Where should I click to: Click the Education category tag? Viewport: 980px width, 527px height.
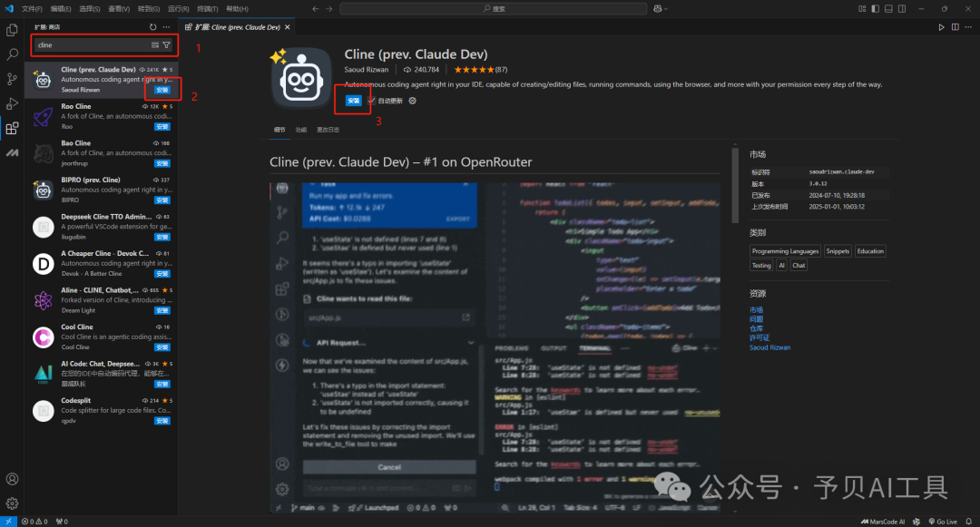click(x=870, y=251)
